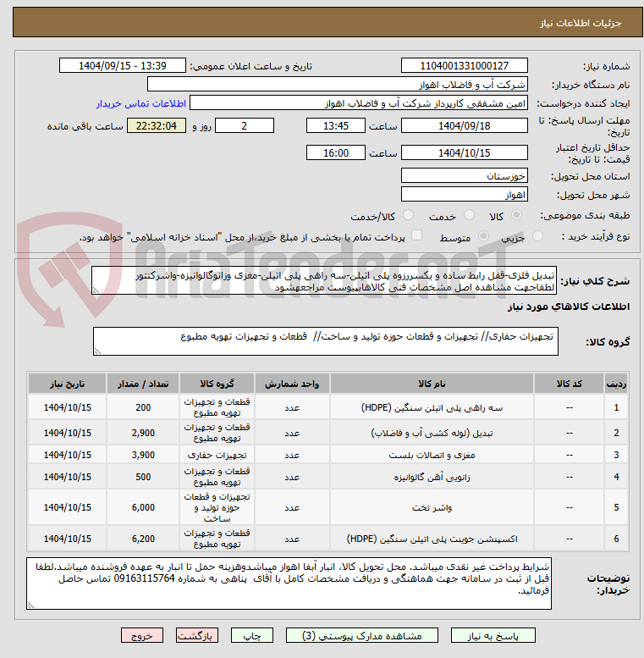
Task: Click the quantity 3,900 cell
Action: (x=143, y=455)
